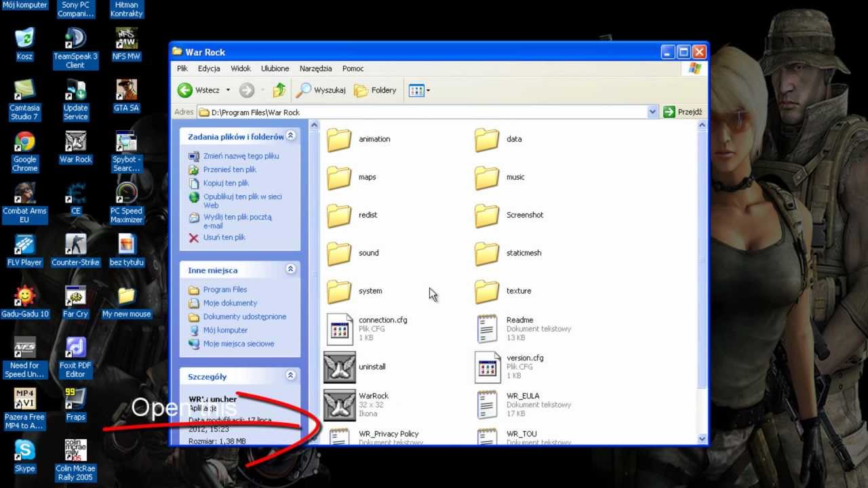The image size is (868, 488).
Task: Select the War Rock desktop shortcut
Action: click(75, 147)
